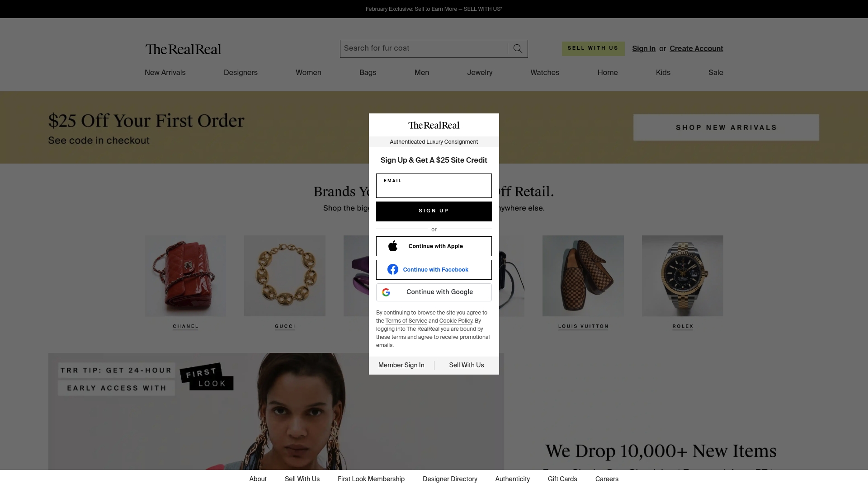Click the search magnifier icon
Screen dimensions: 868x488
(517, 48)
